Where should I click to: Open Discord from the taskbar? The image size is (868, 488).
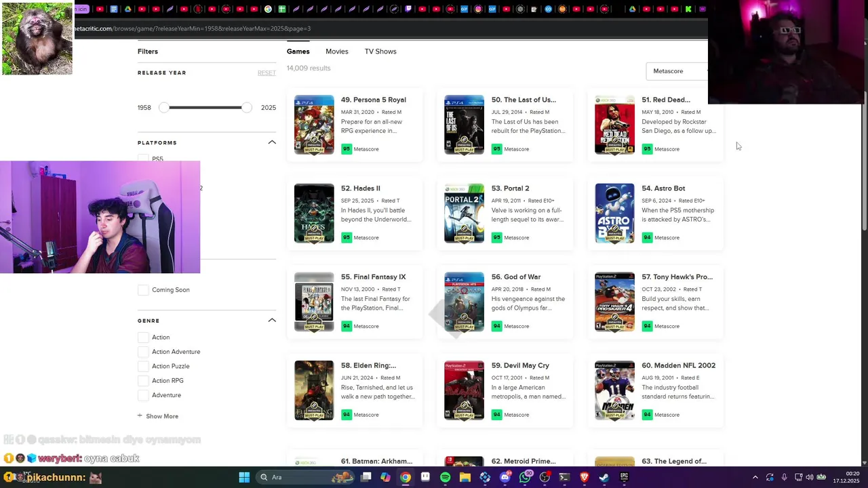[x=505, y=477]
